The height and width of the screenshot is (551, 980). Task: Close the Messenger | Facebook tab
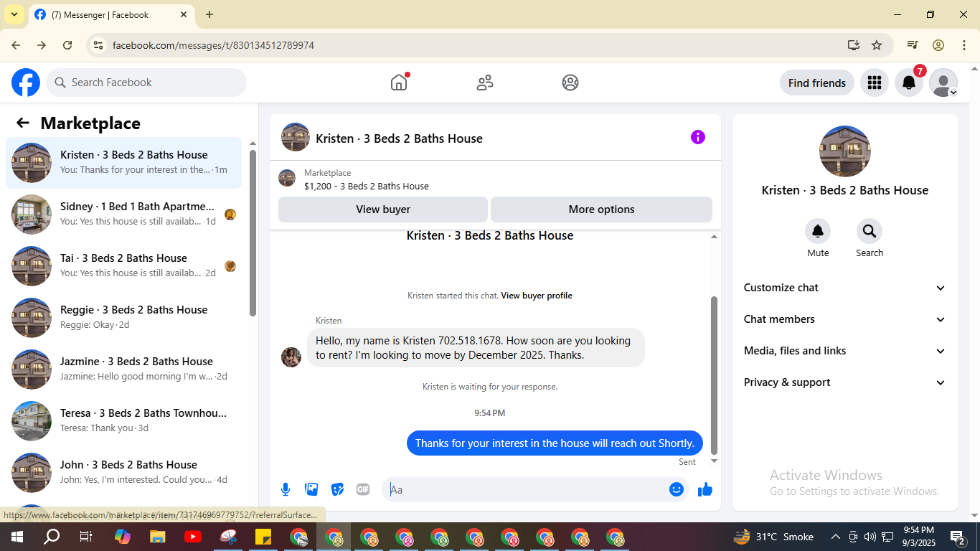coord(184,14)
